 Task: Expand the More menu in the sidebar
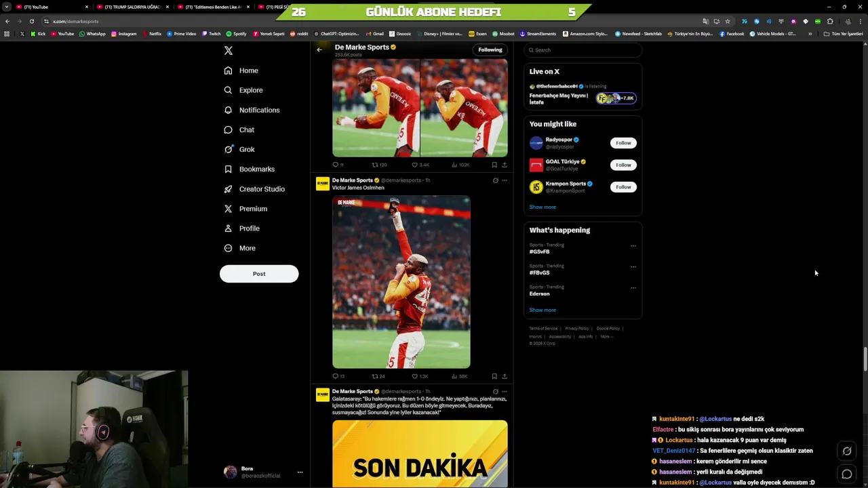coord(240,248)
